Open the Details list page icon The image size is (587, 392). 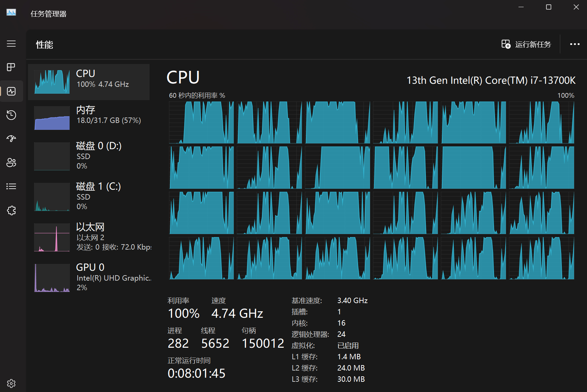point(11,186)
